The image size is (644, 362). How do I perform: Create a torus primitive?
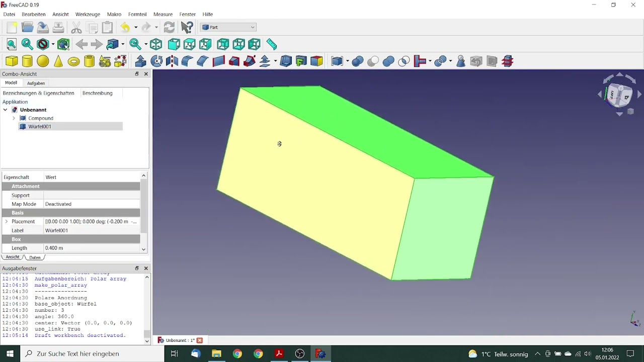point(74,61)
